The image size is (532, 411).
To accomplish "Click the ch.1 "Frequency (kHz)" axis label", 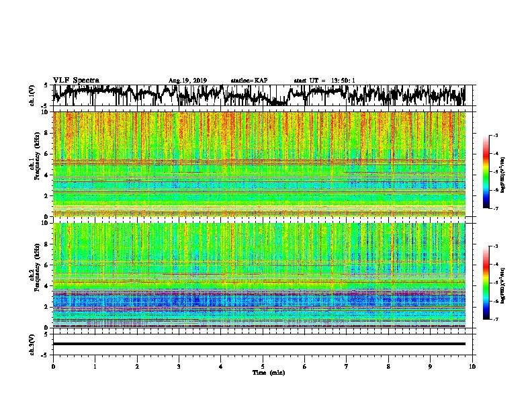I will tap(37, 157).
